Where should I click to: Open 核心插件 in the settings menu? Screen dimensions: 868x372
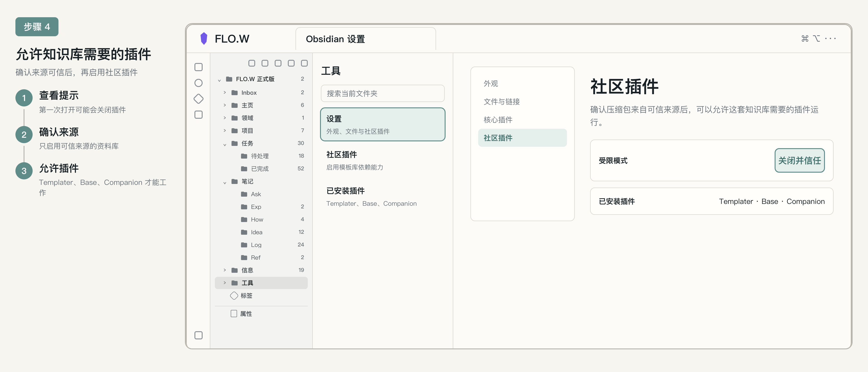[x=522, y=120]
